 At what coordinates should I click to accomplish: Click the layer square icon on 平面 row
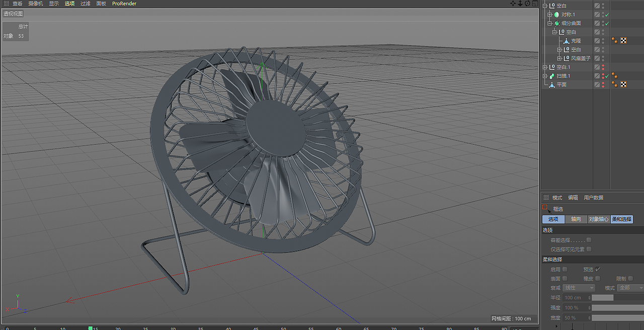[597, 85]
